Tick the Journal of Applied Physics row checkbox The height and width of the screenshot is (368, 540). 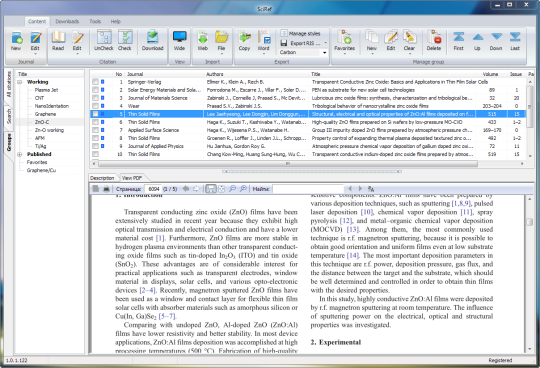tap(95, 146)
